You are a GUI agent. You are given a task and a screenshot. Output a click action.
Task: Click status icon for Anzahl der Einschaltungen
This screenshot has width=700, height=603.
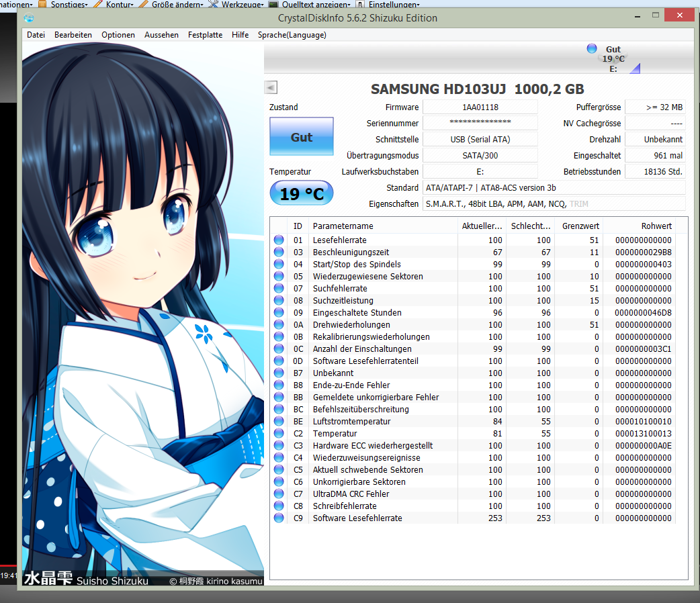tap(279, 348)
